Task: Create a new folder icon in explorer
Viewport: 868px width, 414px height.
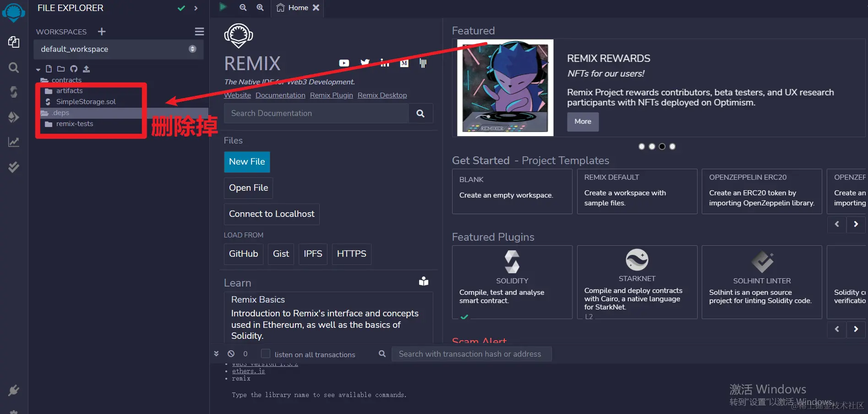Action: click(x=61, y=69)
